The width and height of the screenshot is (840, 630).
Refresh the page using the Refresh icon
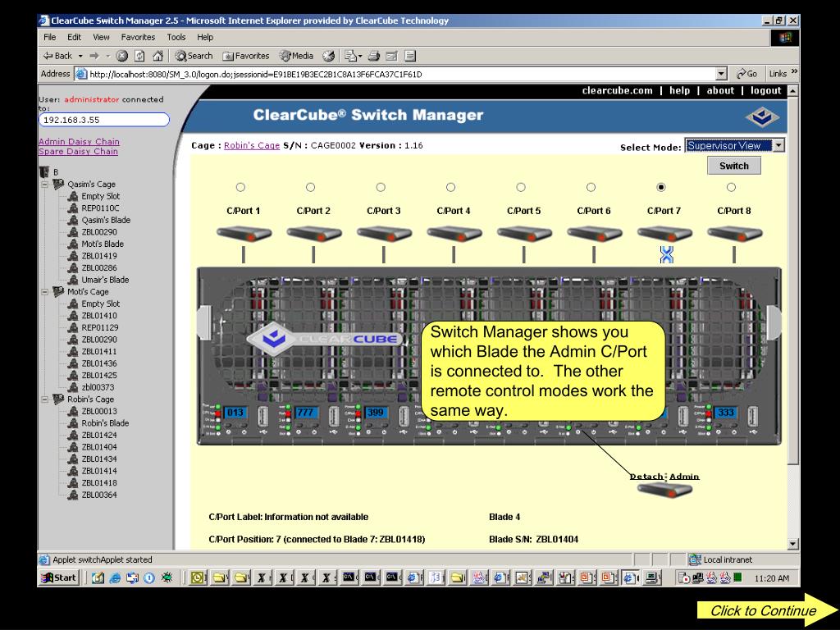coord(139,56)
